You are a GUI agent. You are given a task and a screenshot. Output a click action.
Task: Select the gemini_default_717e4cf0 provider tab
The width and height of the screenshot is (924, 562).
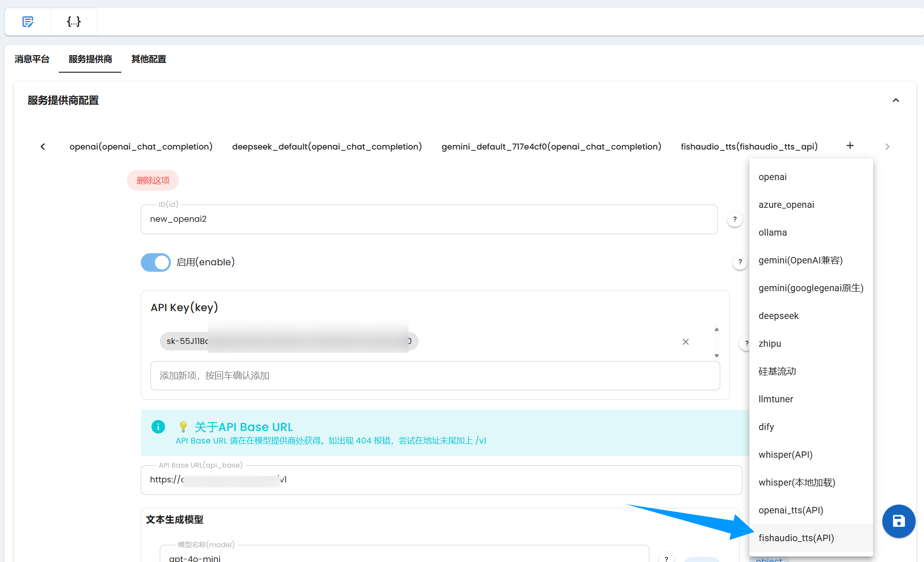[x=551, y=147]
